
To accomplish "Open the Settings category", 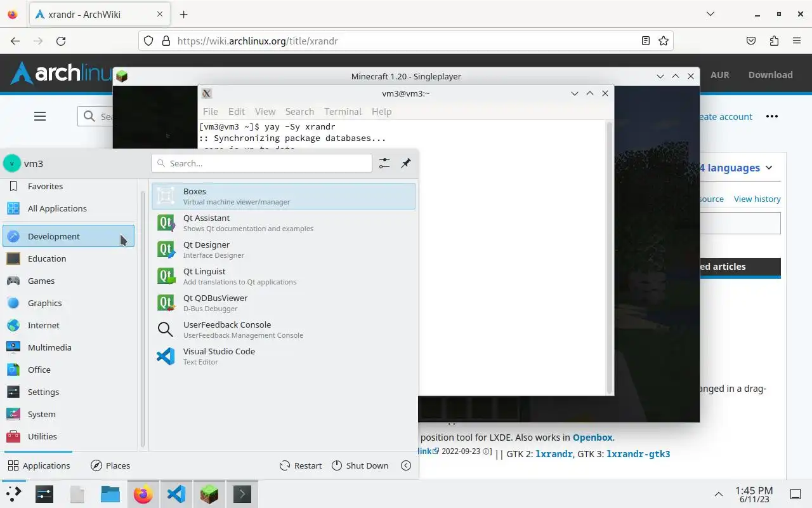I will [x=69, y=392].
